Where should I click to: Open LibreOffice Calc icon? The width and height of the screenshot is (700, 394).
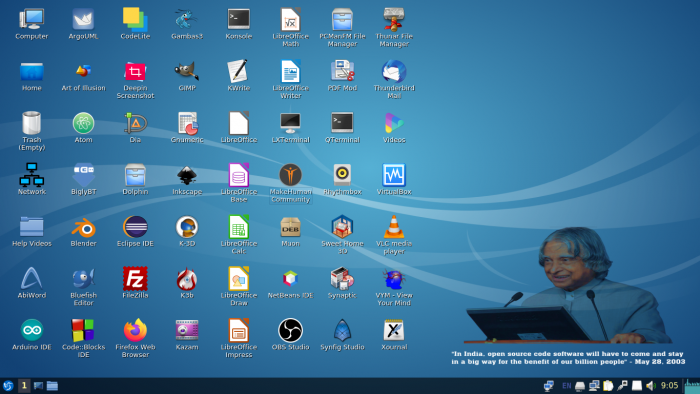point(238,227)
